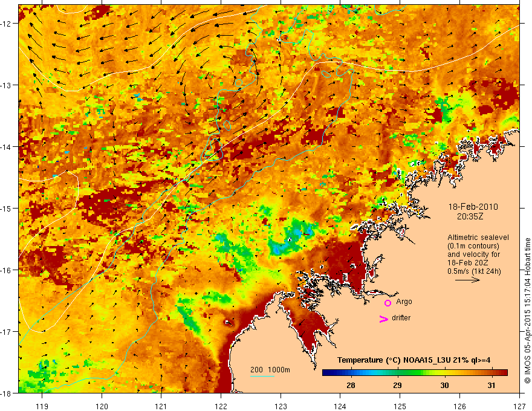Click the "drifter" legend label
Image resolution: width=532 pixels, height=411 pixels.
[x=401, y=318]
